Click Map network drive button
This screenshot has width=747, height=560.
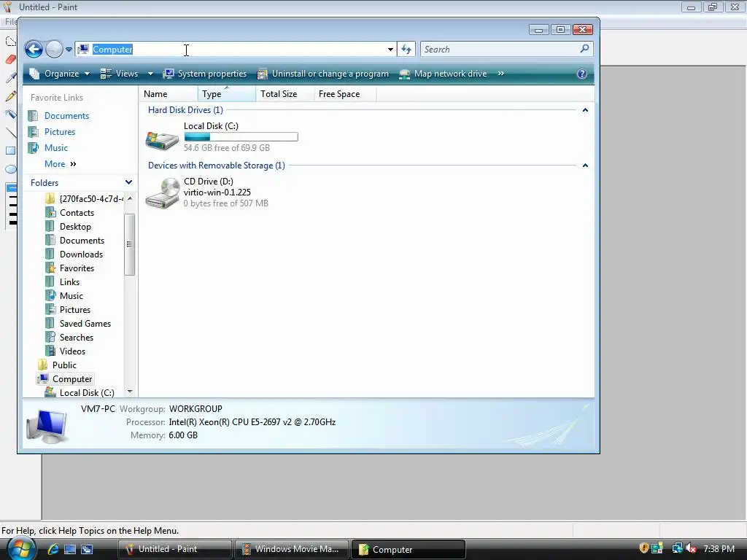pyautogui.click(x=443, y=74)
